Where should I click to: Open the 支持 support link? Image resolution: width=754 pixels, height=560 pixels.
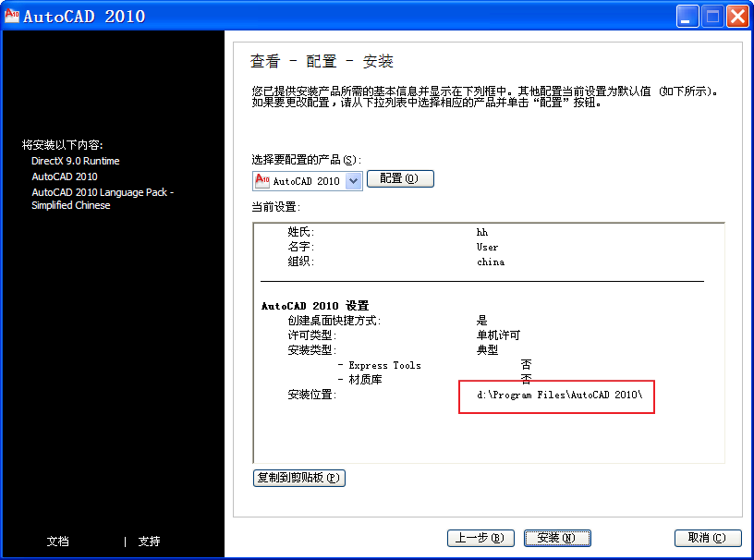[x=149, y=542]
